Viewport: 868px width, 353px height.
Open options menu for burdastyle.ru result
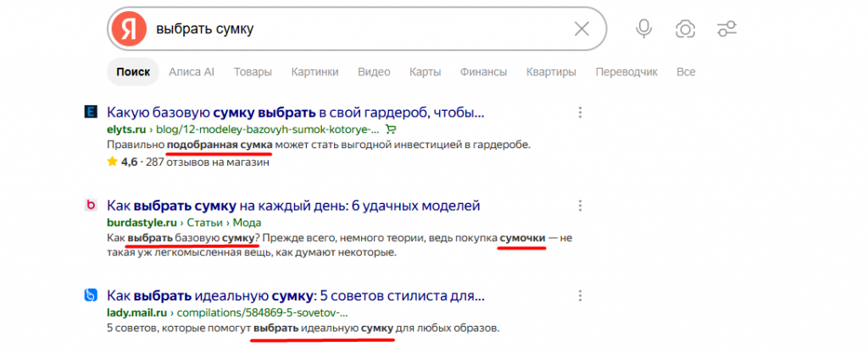click(580, 206)
